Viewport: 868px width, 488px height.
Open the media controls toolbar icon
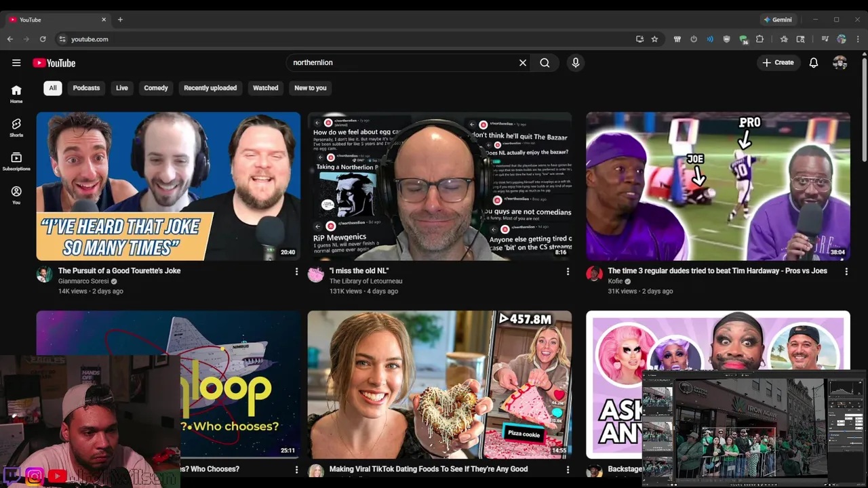point(825,39)
